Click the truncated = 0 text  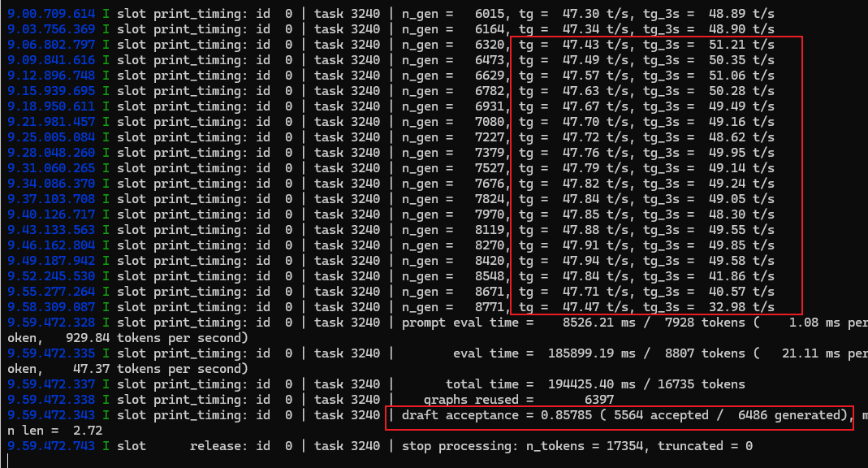(x=705, y=446)
